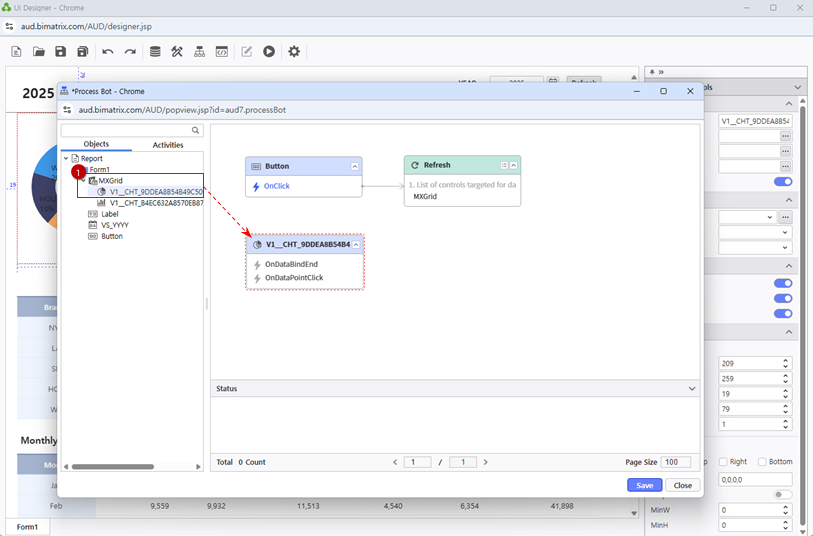This screenshot has width=813, height=536.
Task: Toggle the first blue switch in properties panel
Action: pyautogui.click(x=782, y=182)
